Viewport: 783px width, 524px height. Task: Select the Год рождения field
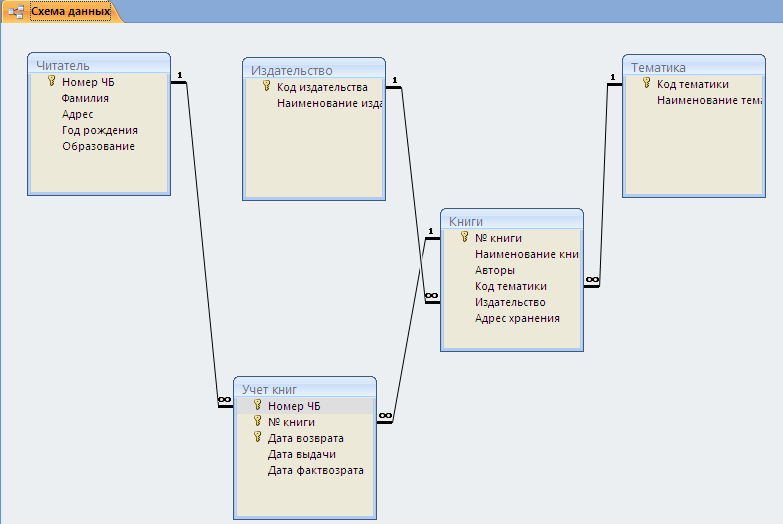pos(99,130)
